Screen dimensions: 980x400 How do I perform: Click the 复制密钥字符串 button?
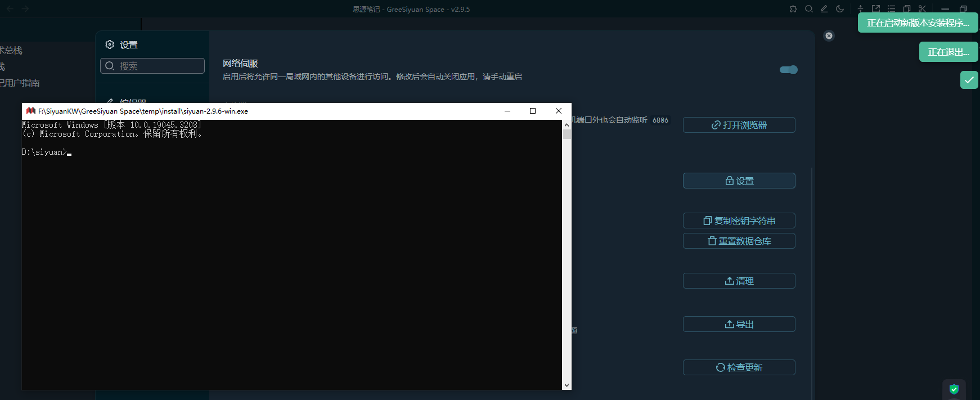[739, 221]
